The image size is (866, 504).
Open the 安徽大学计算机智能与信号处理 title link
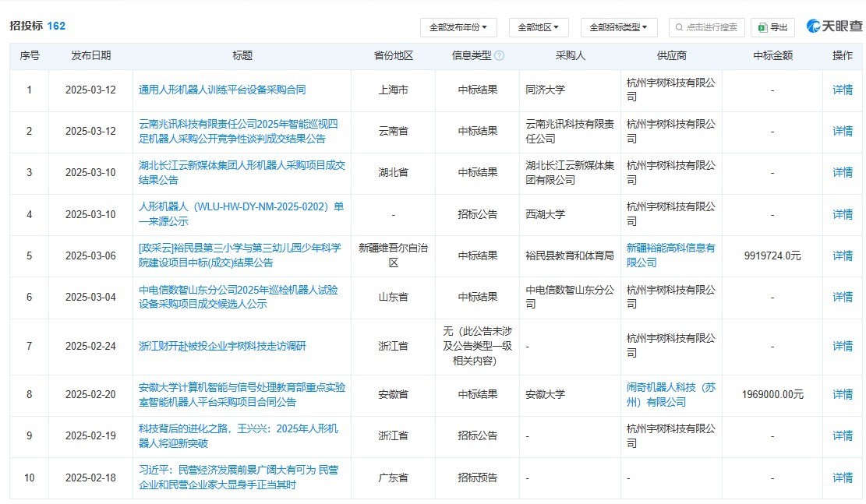(242, 395)
